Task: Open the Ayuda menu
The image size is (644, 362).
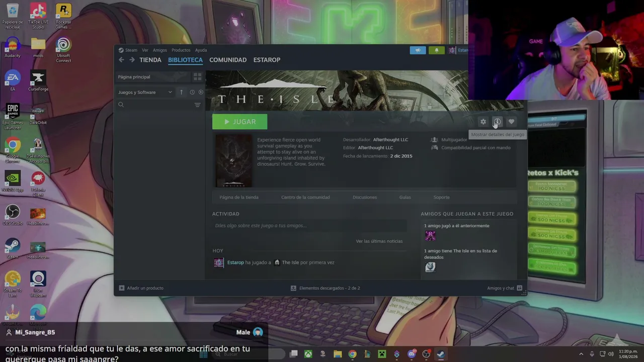Action: pyautogui.click(x=201, y=50)
